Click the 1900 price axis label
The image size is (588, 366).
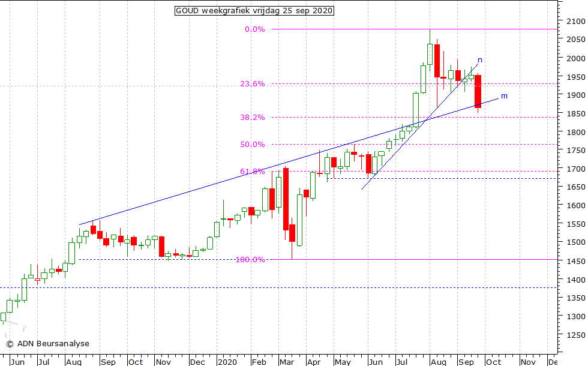point(576,95)
